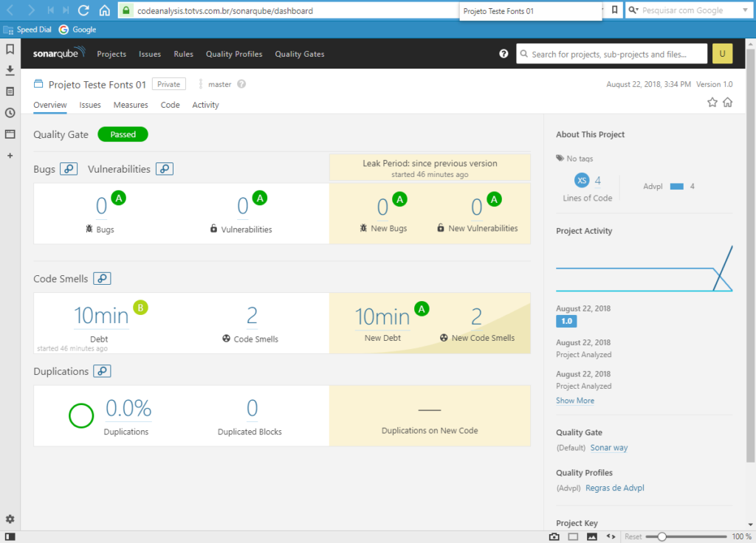The width and height of the screenshot is (756, 543).
Task: Select the master branch label
Action: tap(220, 84)
